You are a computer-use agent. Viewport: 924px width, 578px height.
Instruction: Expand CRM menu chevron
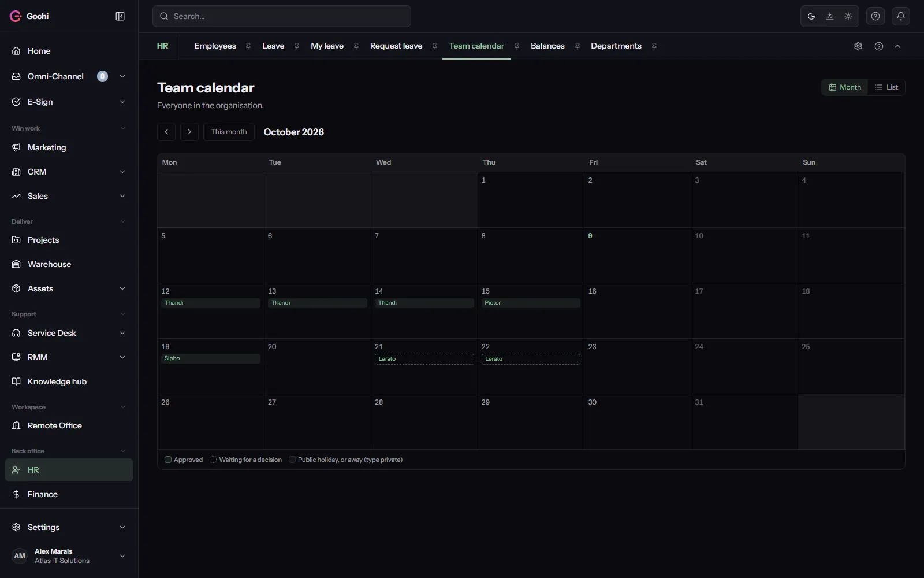[x=122, y=172]
